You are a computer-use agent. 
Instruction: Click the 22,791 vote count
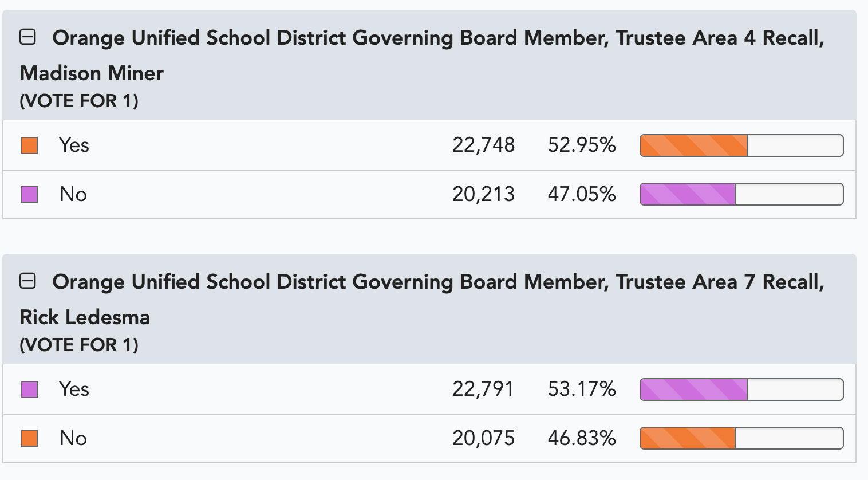(x=483, y=389)
